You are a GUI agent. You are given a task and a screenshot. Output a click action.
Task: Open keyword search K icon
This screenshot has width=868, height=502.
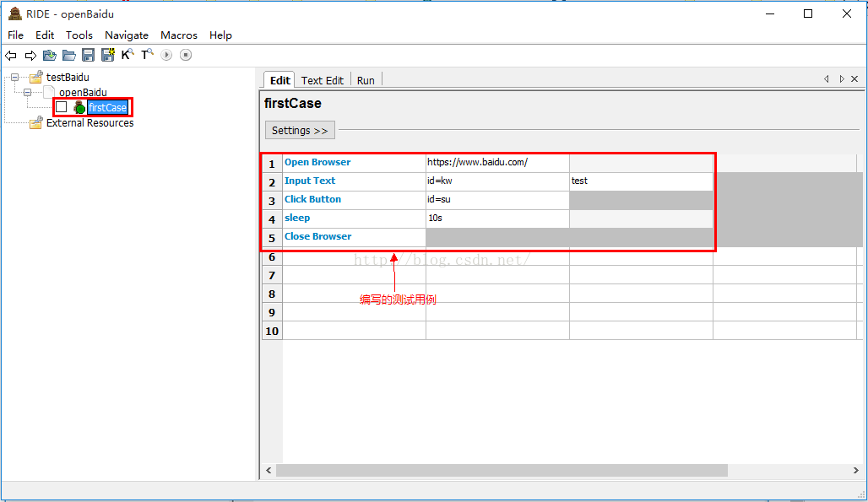pos(127,54)
